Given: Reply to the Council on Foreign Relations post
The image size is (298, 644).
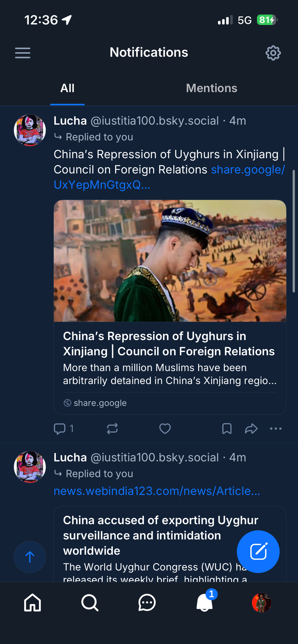Looking at the screenshot, I should pyautogui.click(x=60, y=429).
